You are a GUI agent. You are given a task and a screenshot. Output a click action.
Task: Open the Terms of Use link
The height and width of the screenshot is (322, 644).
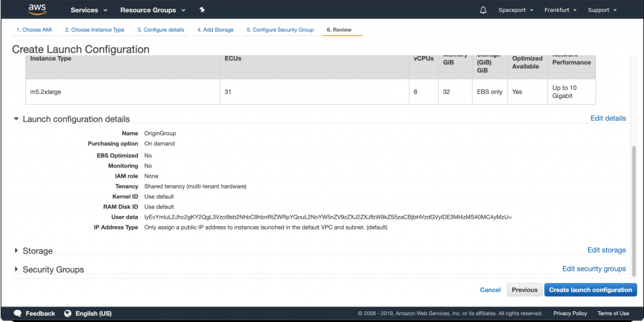[x=613, y=313]
